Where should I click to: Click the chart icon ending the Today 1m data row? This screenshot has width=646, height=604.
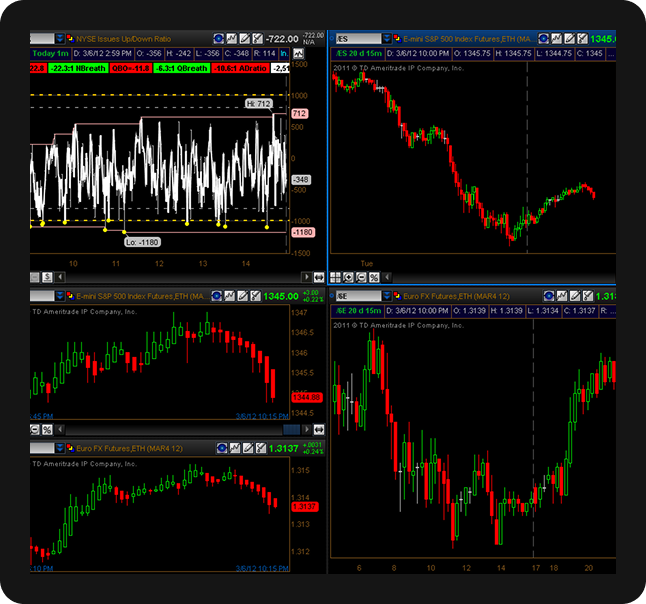click(298, 53)
